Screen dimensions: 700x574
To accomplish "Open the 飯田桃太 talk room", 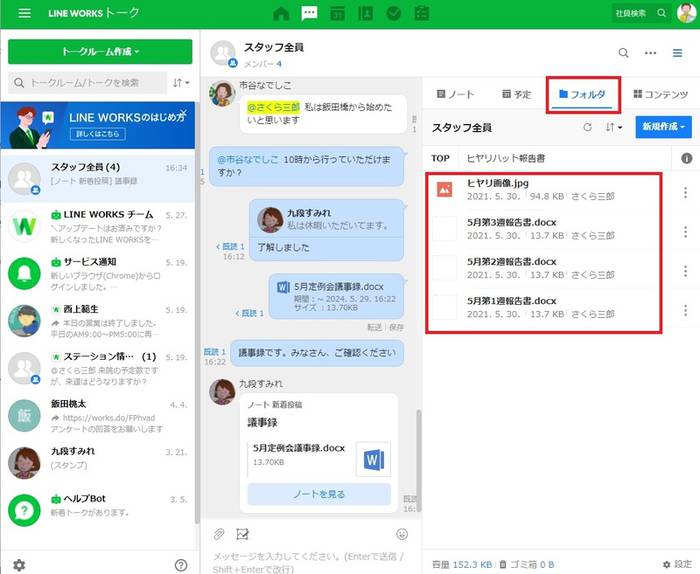I will pos(98,416).
